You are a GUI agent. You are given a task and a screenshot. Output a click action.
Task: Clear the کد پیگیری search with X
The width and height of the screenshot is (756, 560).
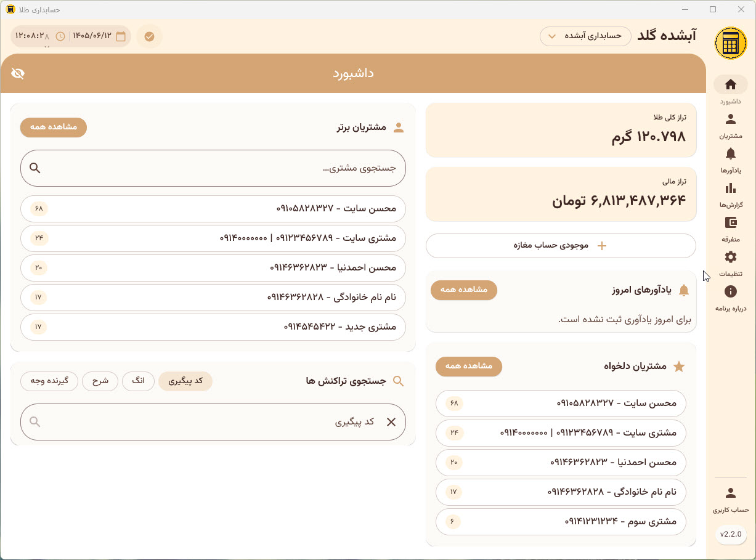391,422
